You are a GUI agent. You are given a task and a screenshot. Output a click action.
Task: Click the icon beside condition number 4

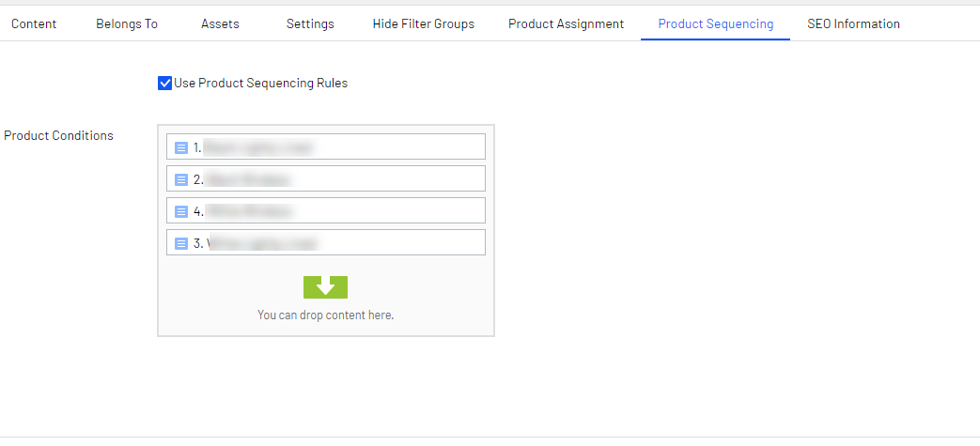click(182, 211)
